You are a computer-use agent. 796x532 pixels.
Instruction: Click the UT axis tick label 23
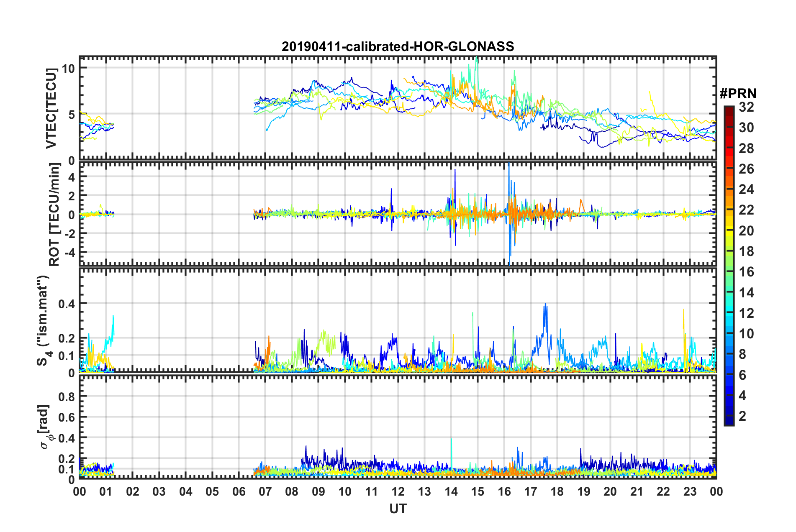tap(690, 491)
